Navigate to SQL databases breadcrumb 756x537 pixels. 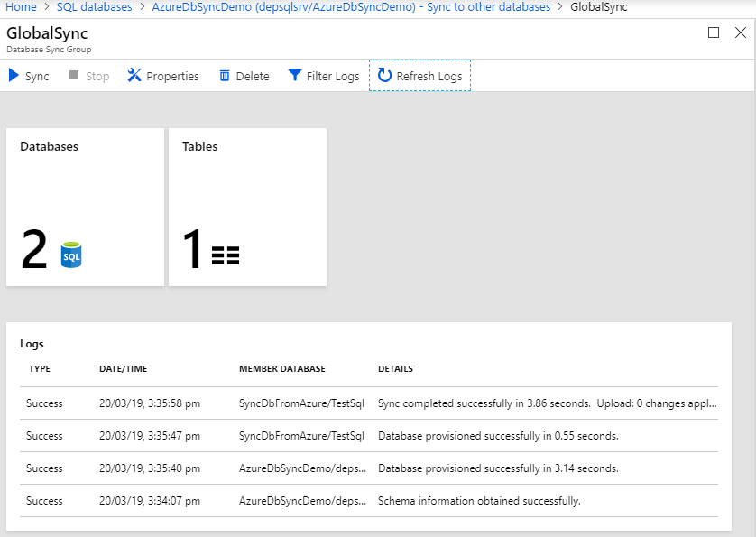(x=94, y=6)
